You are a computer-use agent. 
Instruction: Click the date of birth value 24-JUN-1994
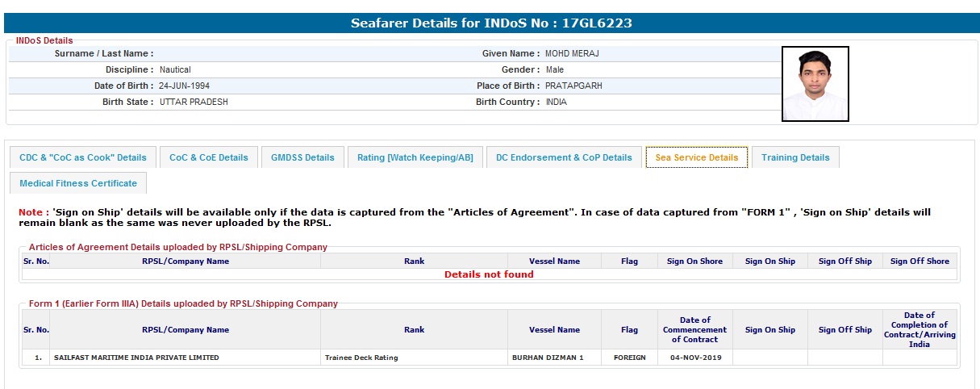184,86
